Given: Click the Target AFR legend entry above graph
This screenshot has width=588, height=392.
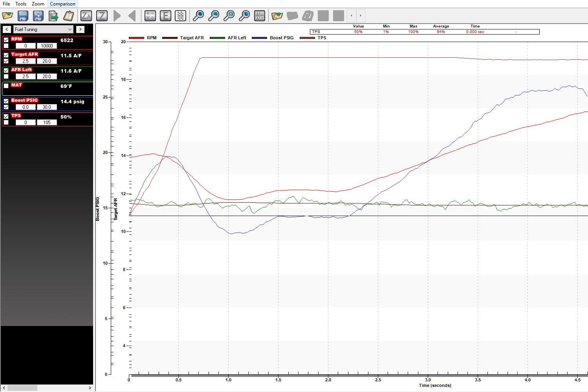Looking at the screenshot, I should pyautogui.click(x=183, y=38).
